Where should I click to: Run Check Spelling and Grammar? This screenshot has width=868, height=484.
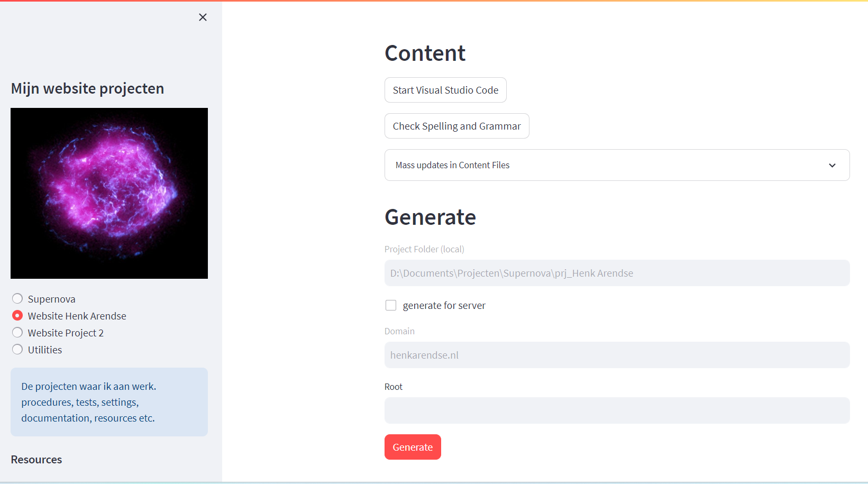coord(456,126)
